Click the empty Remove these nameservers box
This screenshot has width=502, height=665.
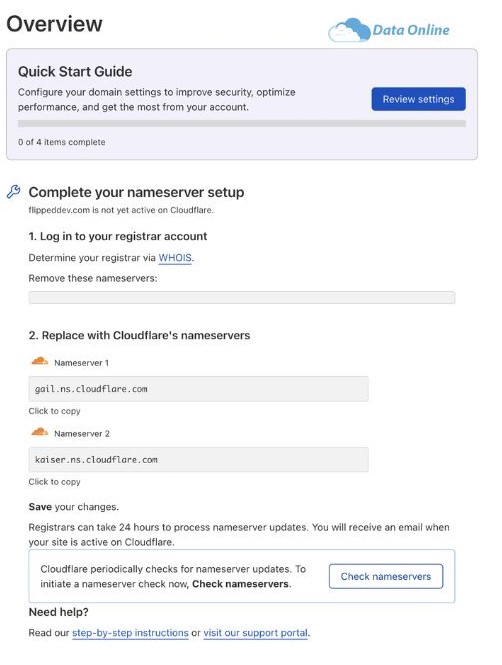(x=242, y=297)
